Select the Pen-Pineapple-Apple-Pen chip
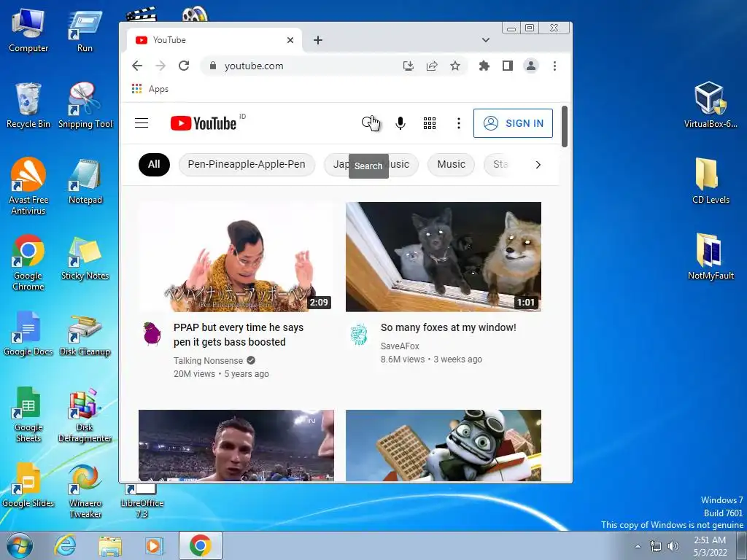747x560 pixels. tap(247, 164)
